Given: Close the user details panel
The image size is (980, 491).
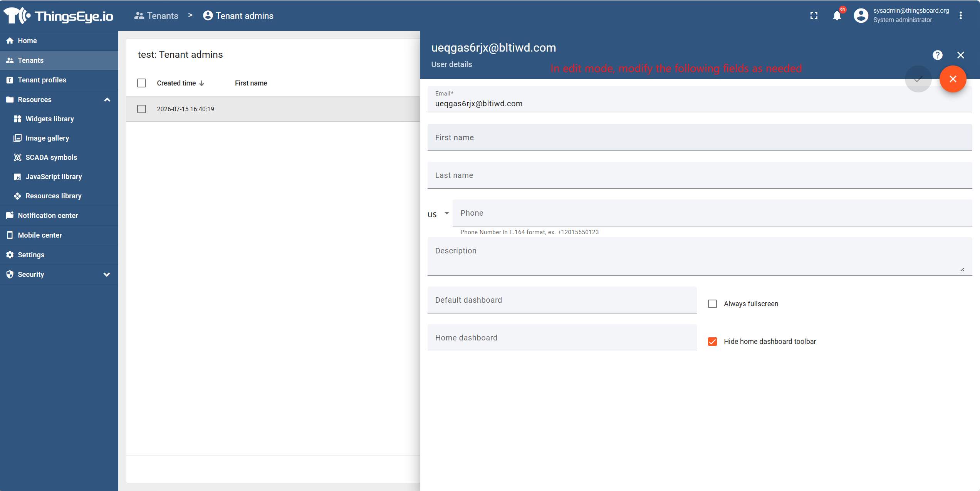Looking at the screenshot, I should (x=961, y=55).
